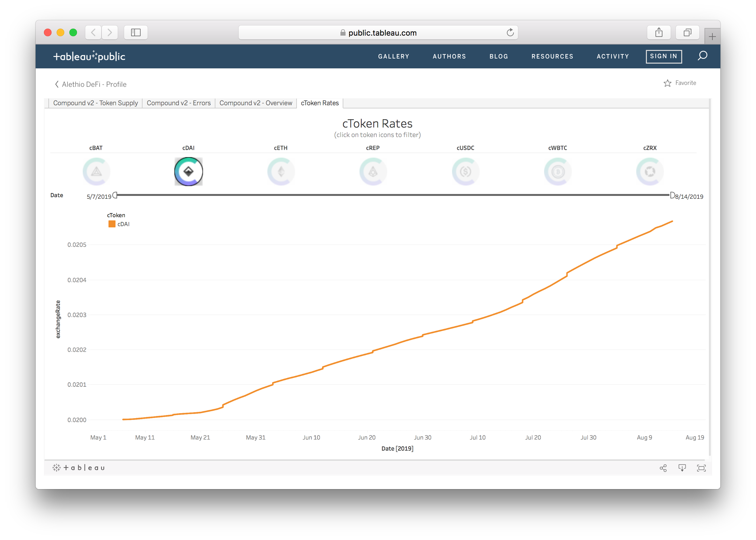Image resolution: width=756 pixels, height=540 pixels.
Task: Select the cZRX token icon
Action: pyautogui.click(x=650, y=172)
